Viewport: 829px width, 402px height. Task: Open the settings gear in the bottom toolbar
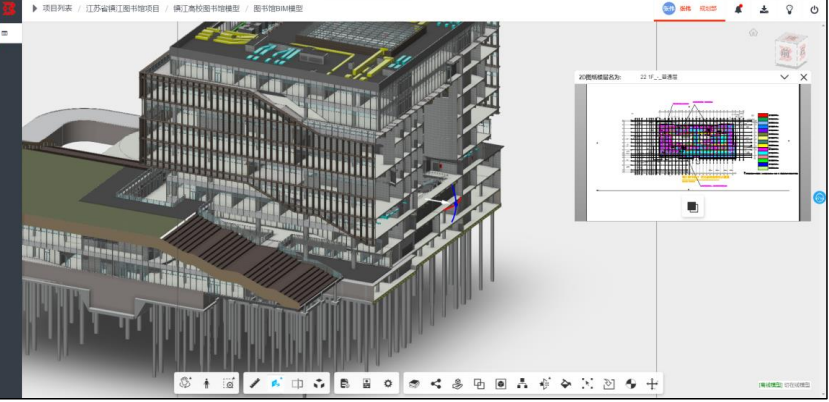point(388,383)
